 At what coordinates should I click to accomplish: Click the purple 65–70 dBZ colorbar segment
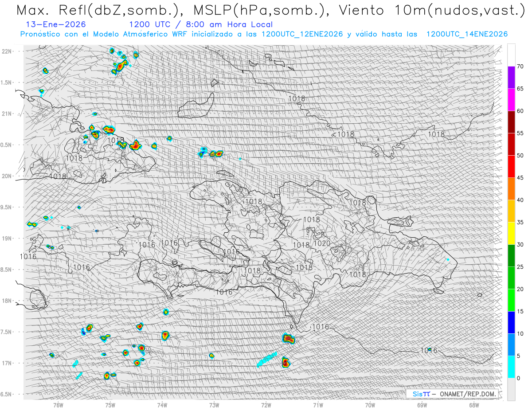511,78
